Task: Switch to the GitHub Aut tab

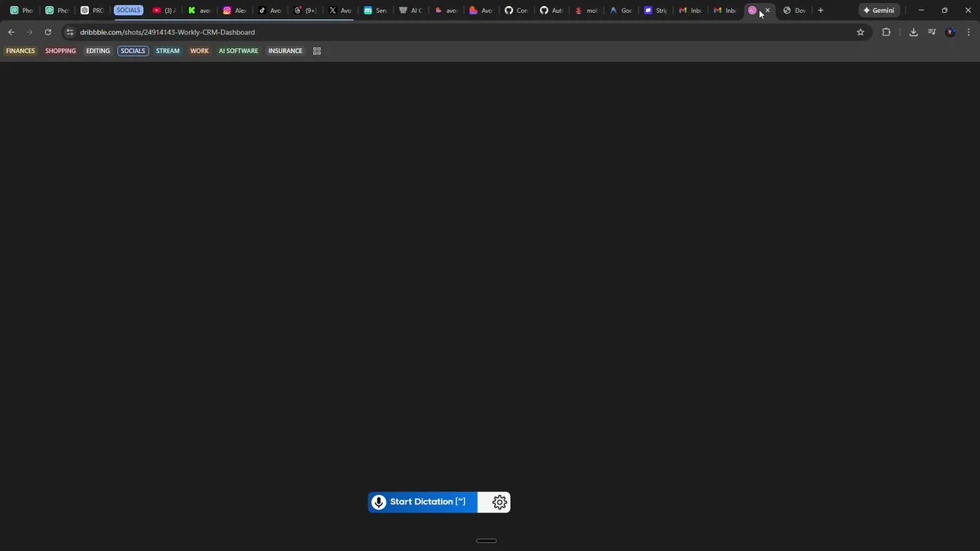Action: coord(550,10)
